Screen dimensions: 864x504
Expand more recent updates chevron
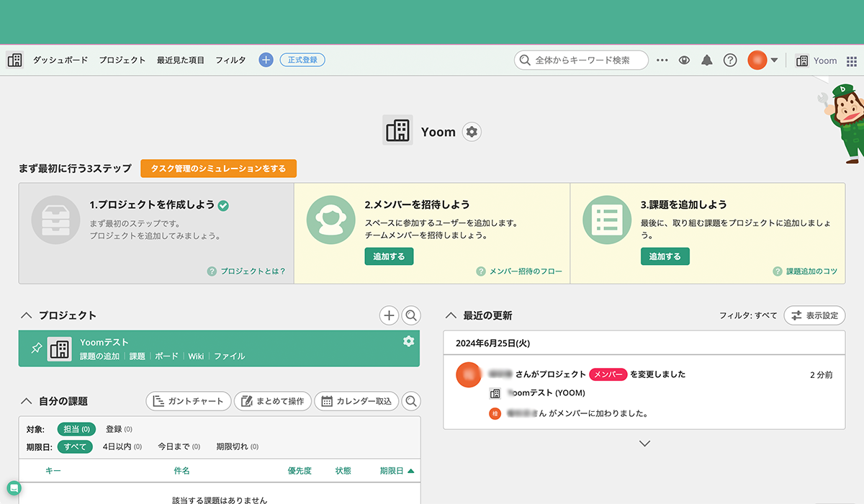coord(644,444)
